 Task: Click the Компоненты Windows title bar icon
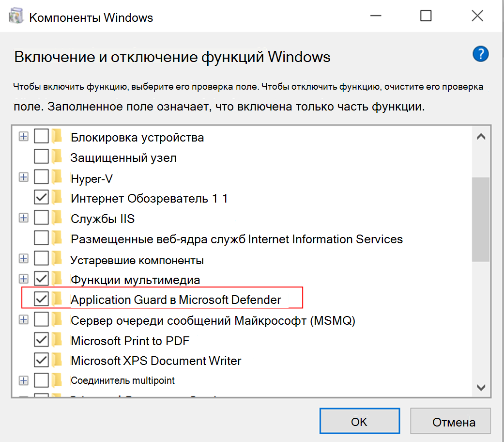15,15
